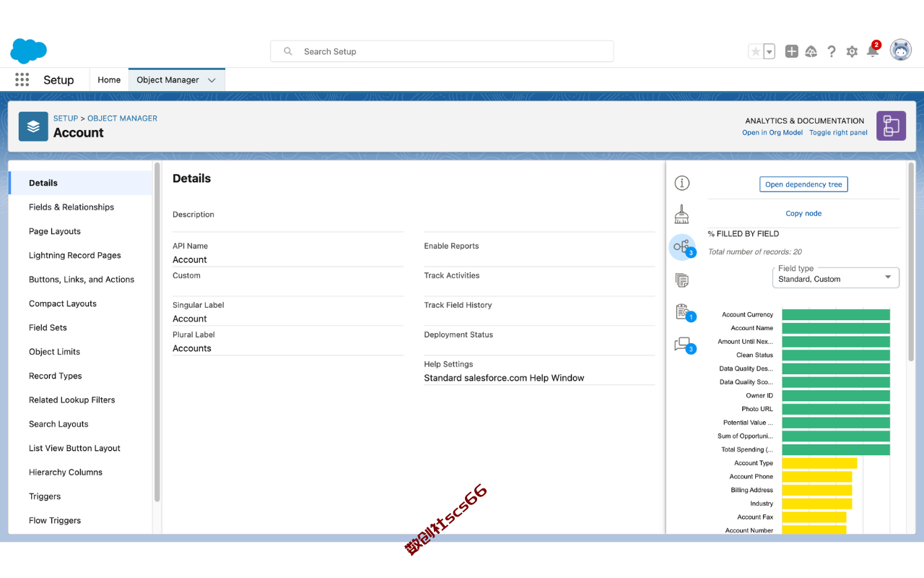Open the comments chat panel icon
Screen dimensions: 924x578
[x=683, y=345]
